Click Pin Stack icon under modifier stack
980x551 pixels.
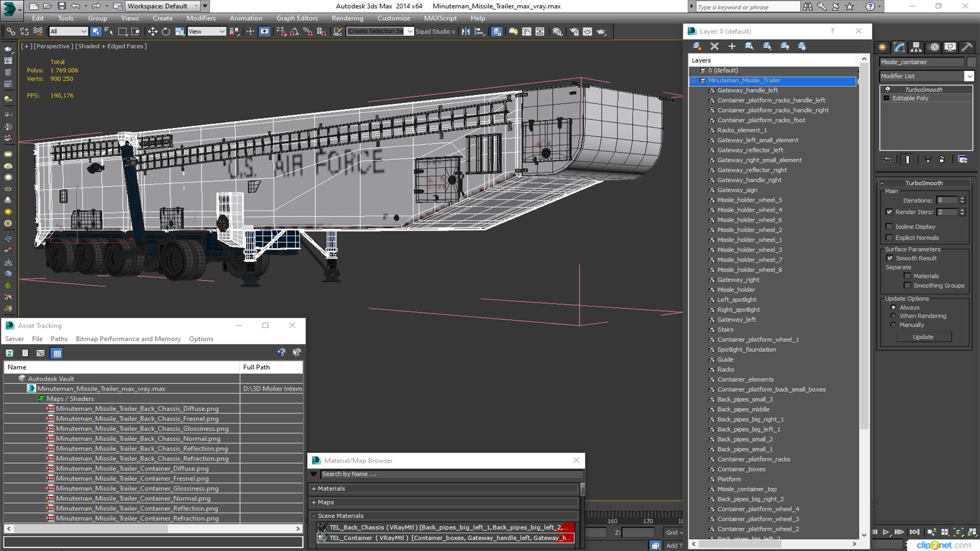887,160
